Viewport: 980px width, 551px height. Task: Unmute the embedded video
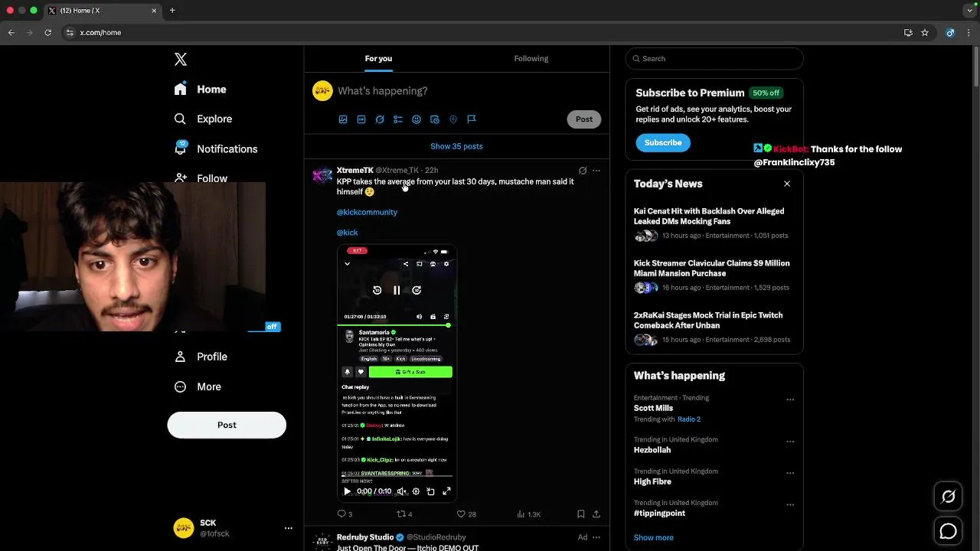click(x=401, y=491)
